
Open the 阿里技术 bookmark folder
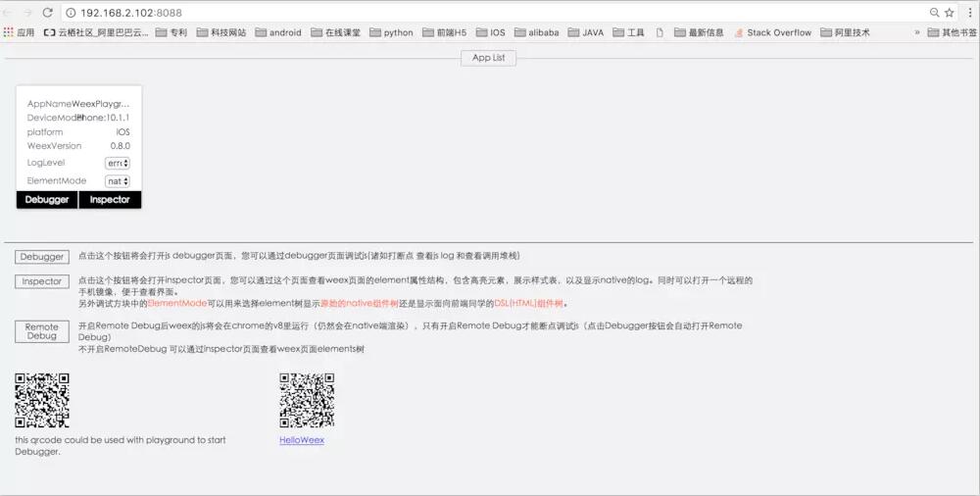[x=845, y=32]
